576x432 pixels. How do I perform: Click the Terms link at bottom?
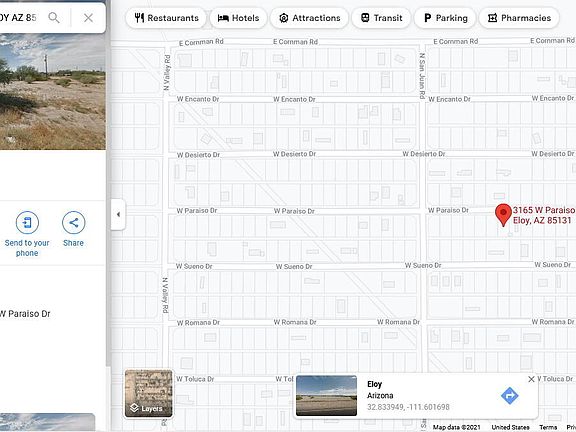pos(548,427)
